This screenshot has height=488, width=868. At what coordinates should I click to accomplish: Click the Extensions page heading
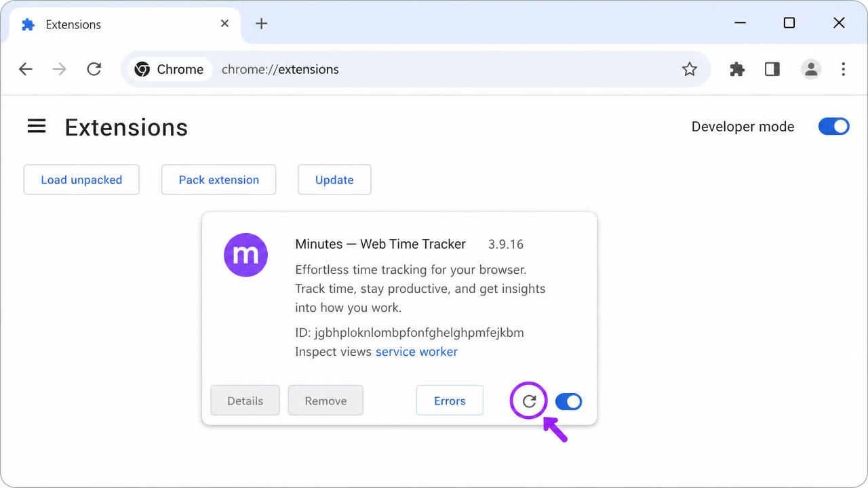tap(126, 127)
